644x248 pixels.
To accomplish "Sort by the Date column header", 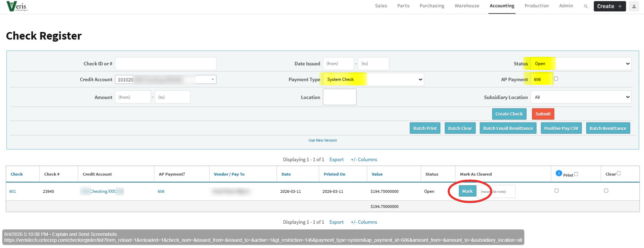I will pos(286,174).
